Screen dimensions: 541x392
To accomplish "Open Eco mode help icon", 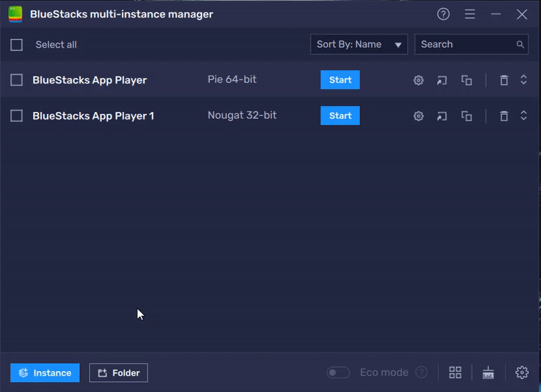I will [421, 372].
